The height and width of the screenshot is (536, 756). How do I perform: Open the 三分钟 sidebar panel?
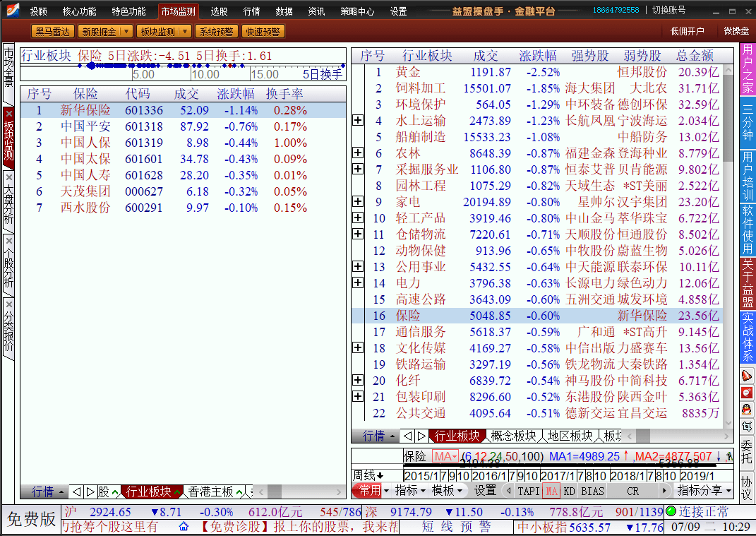[747, 123]
